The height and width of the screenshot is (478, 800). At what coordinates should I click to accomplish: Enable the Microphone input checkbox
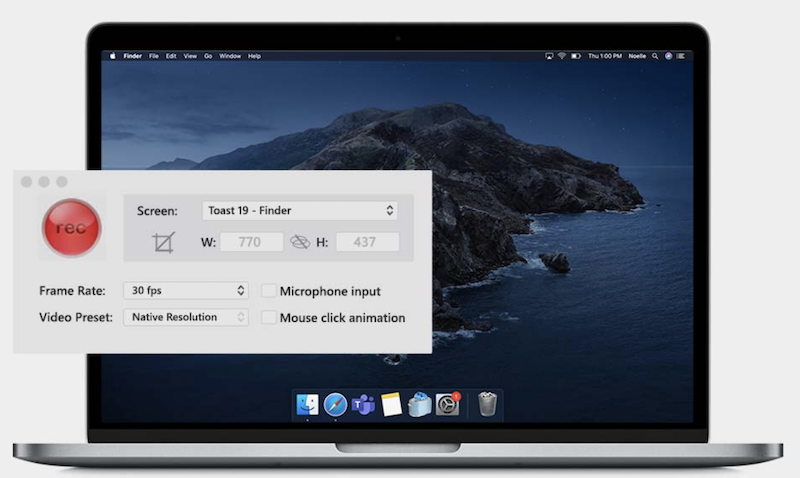tap(269, 291)
